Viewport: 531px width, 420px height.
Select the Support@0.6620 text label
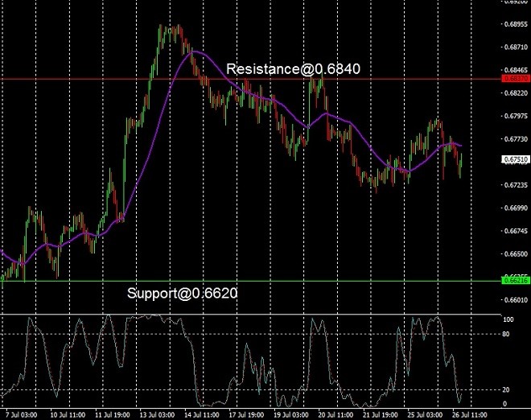183,294
